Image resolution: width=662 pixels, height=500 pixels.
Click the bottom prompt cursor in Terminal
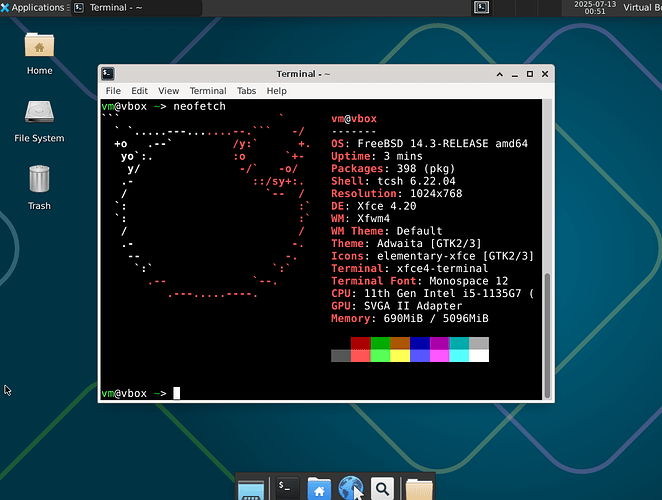pyautogui.click(x=176, y=393)
